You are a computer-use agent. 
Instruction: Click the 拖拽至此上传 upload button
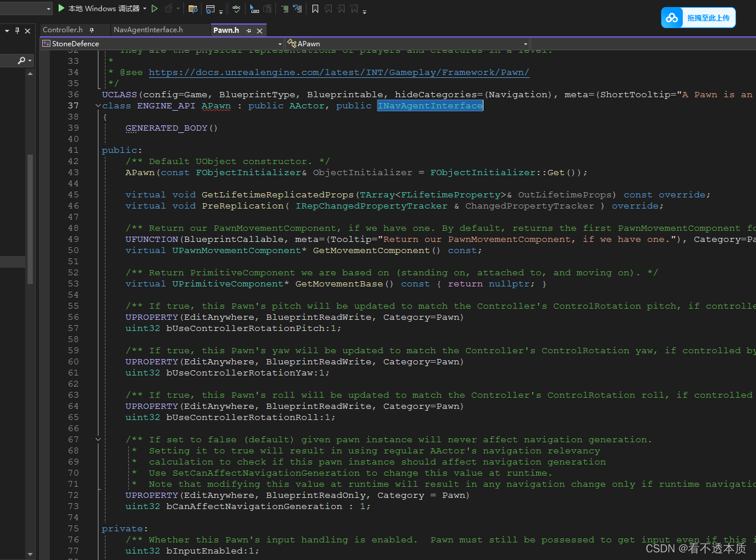click(x=699, y=18)
